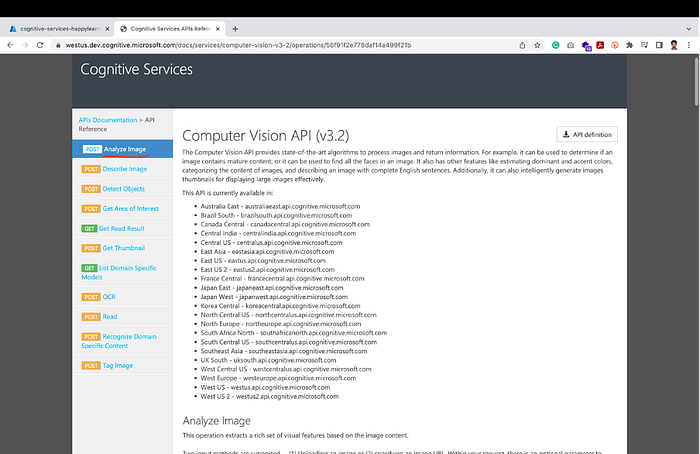Open the extensions puzzle-piece icon

pyautogui.click(x=629, y=45)
